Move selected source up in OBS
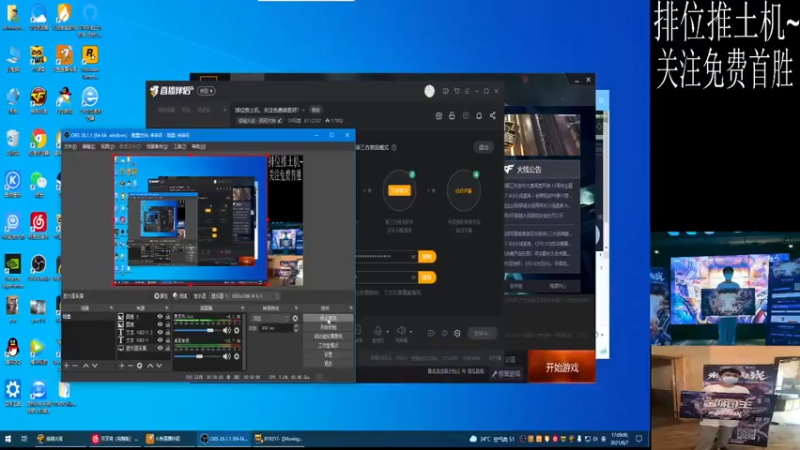 pyautogui.click(x=150, y=366)
